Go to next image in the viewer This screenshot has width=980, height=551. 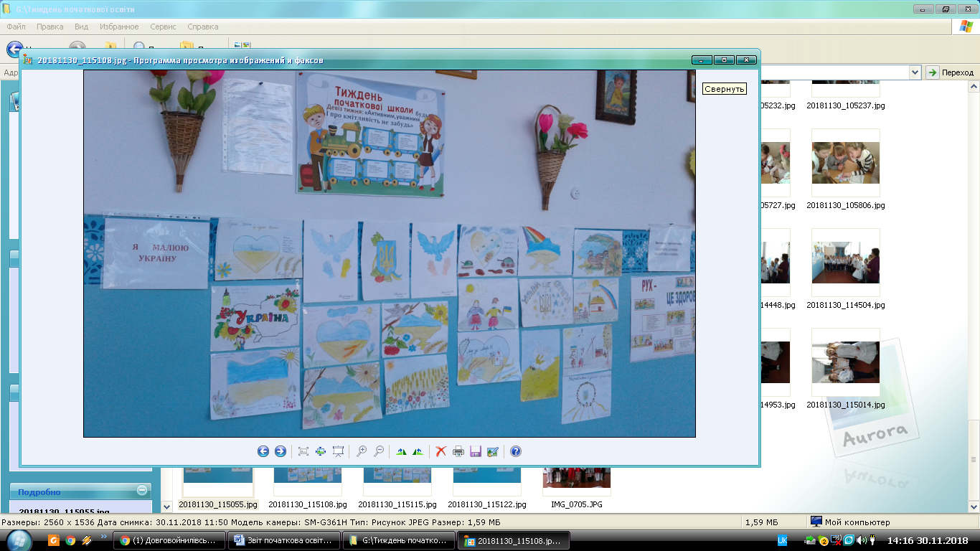tap(281, 451)
